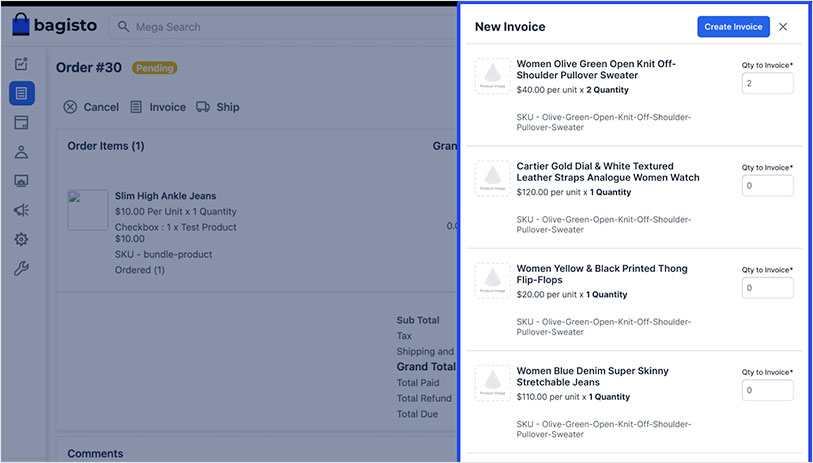Click the Order Items (1) heading

point(106,146)
